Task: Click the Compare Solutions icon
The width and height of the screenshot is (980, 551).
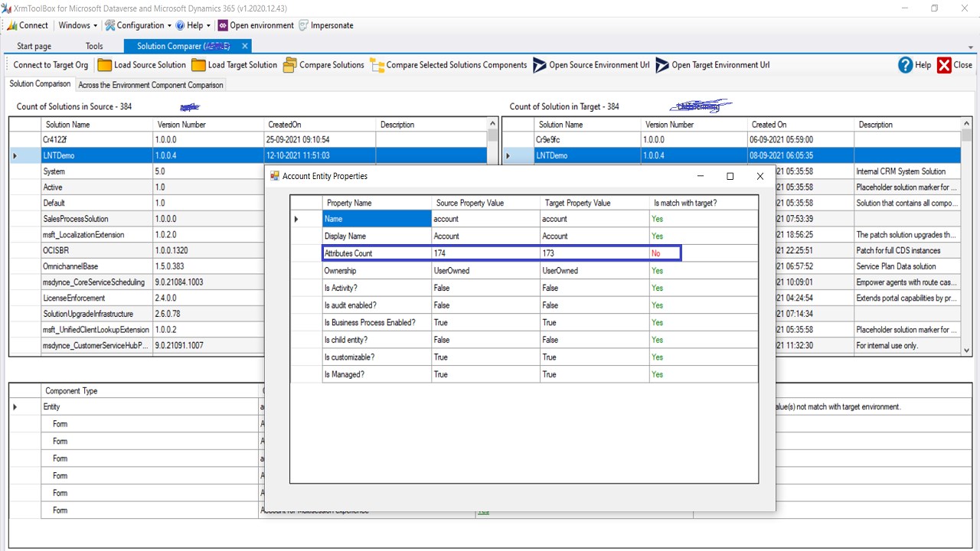Action: pos(289,65)
